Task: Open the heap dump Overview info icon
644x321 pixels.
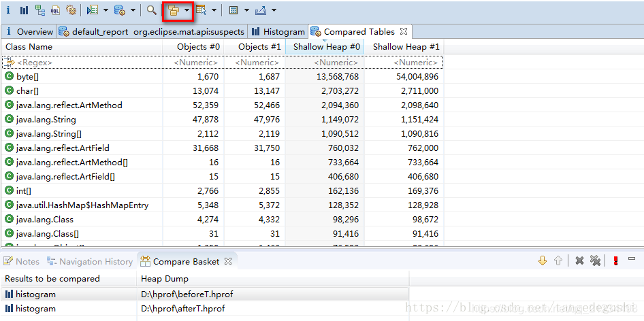Action: point(7,10)
